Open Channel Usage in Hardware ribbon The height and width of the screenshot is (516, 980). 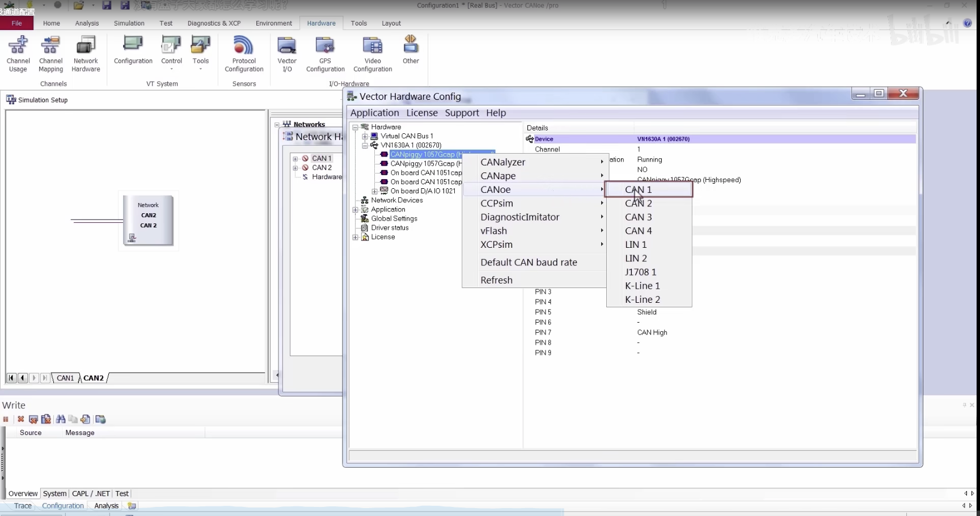point(18,54)
